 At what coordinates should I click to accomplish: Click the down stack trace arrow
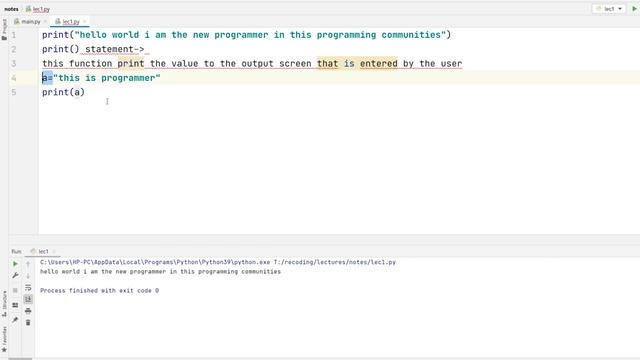(28, 276)
